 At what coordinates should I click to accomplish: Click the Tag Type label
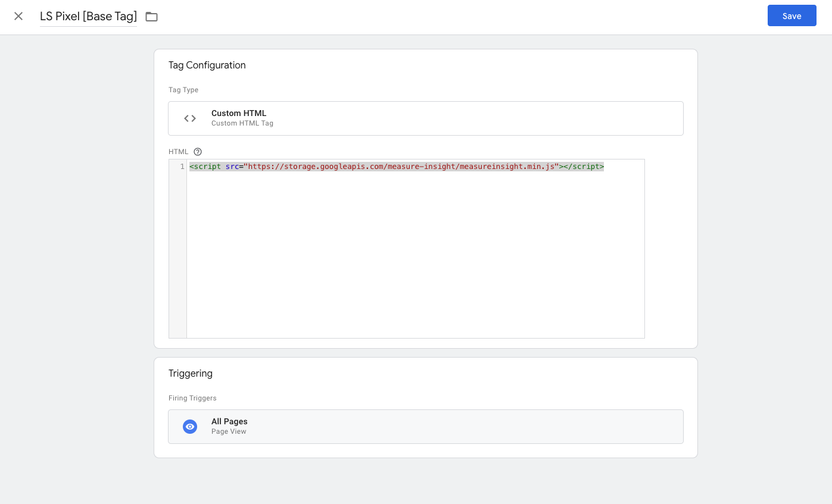coord(183,90)
